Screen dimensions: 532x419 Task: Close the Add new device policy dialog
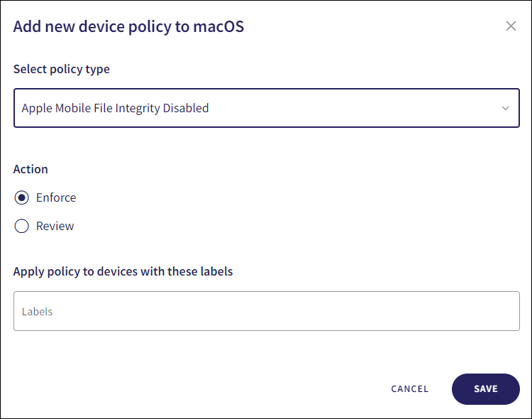pyautogui.click(x=511, y=26)
